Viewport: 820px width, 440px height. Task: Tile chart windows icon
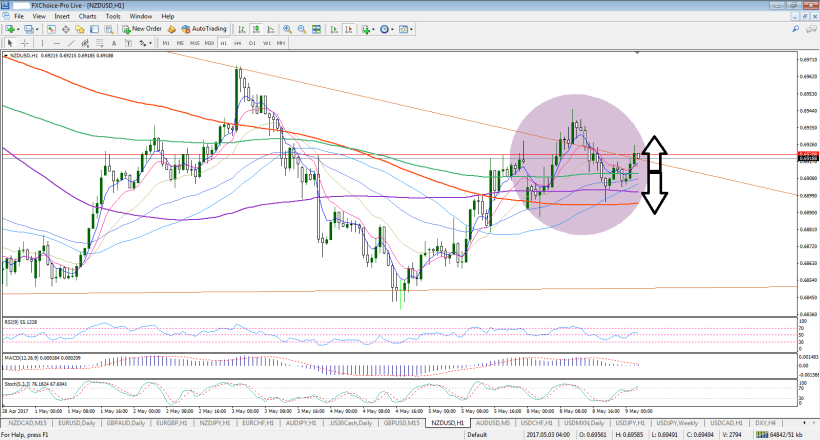pyautogui.click(x=316, y=29)
